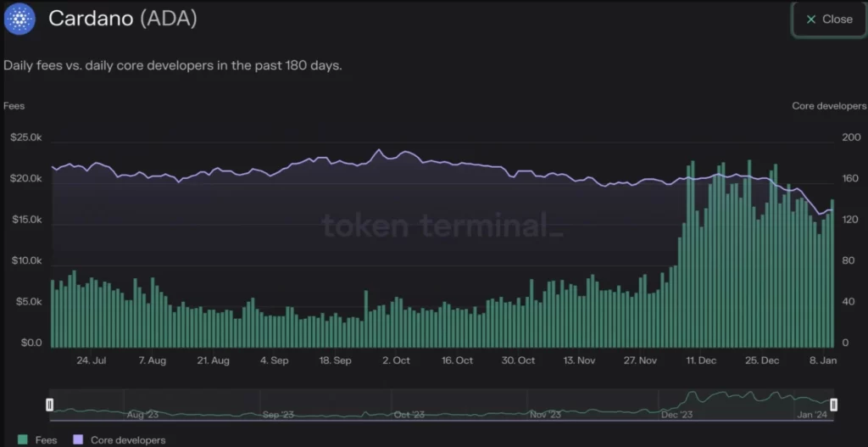This screenshot has width=868, height=447.
Task: Click the last fee bar on 8. Jan
Action: tap(832, 274)
